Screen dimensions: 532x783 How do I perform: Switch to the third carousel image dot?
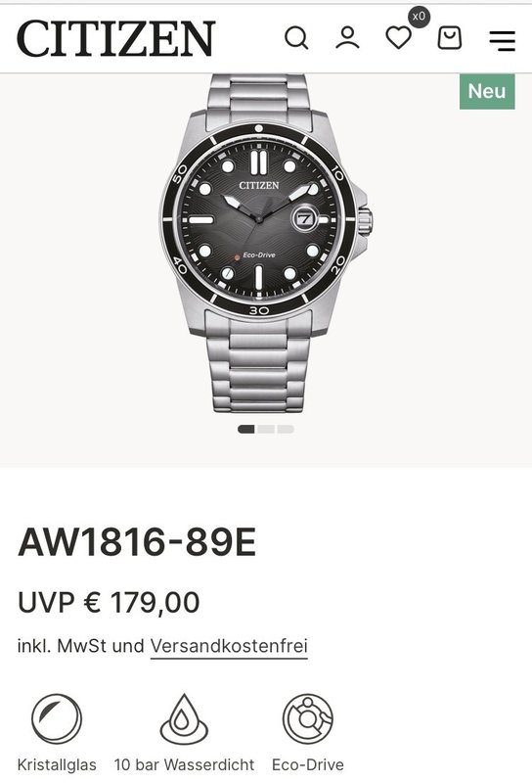pyautogui.click(x=286, y=429)
